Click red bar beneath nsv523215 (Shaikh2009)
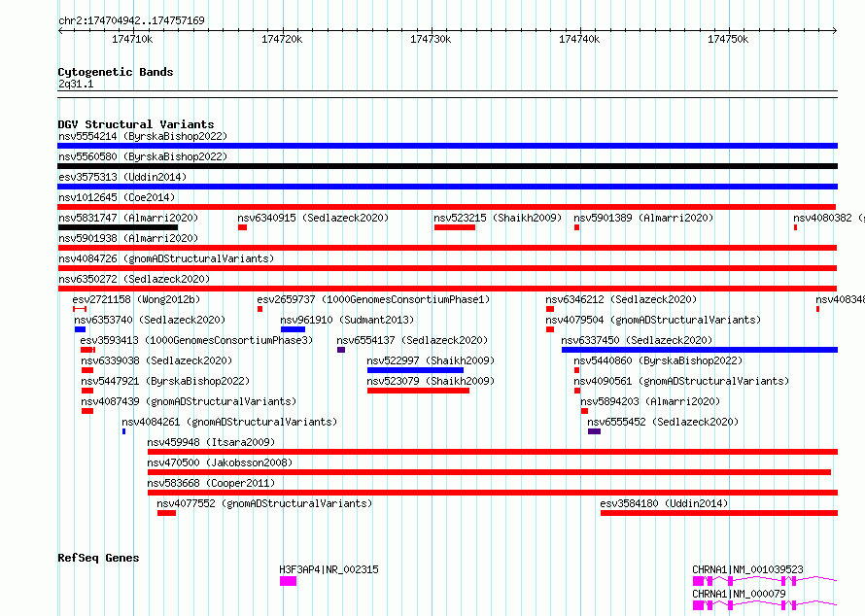This screenshot has height=616, width=865. point(455,227)
